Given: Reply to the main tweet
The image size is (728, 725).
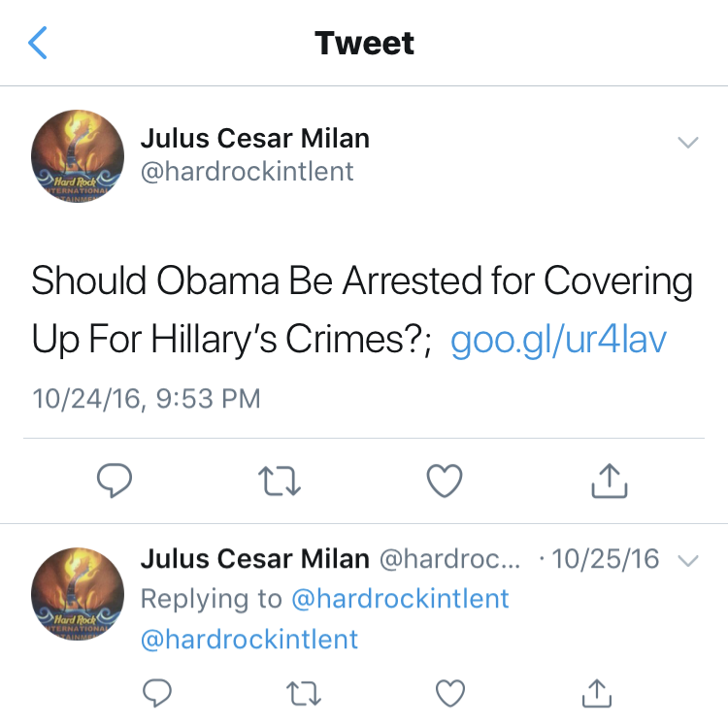Looking at the screenshot, I should click(115, 479).
